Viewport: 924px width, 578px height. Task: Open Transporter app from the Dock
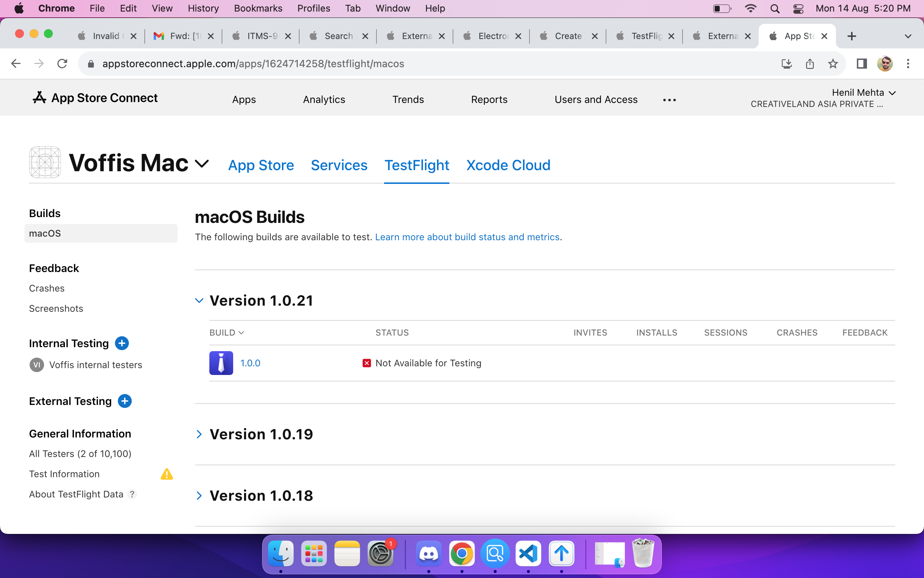pyautogui.click(x=561, y=553)
